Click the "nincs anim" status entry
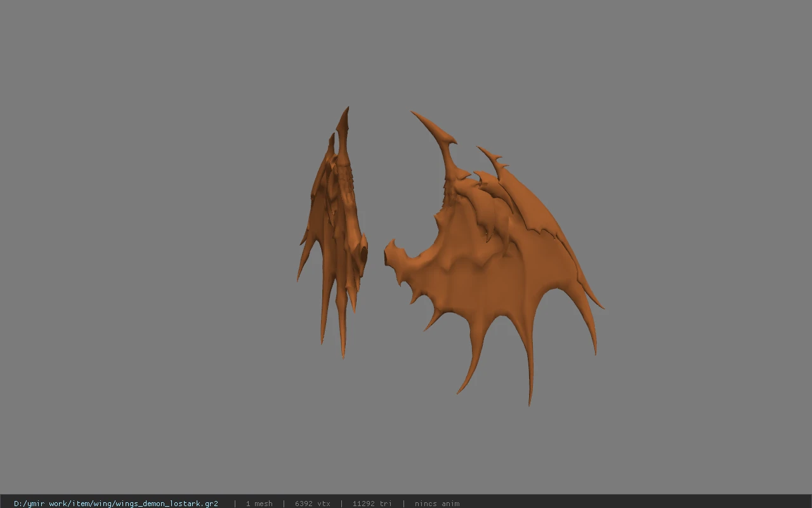This screenshot has height=508, width=812. coord(437,504)
